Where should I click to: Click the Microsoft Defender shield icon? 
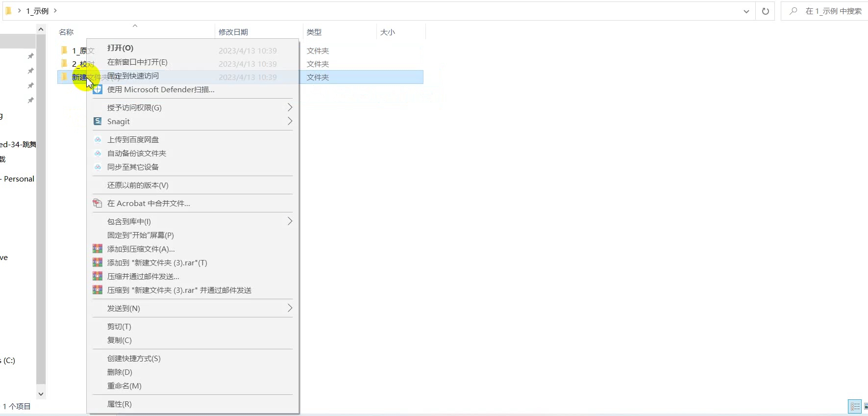[x=98, y=90]
